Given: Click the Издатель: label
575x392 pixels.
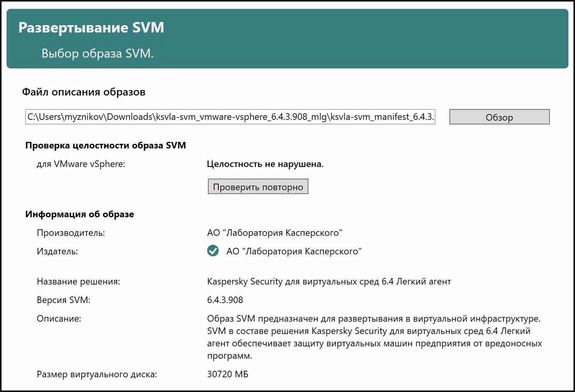Looking at the screenshot, I should pos(57,251).
